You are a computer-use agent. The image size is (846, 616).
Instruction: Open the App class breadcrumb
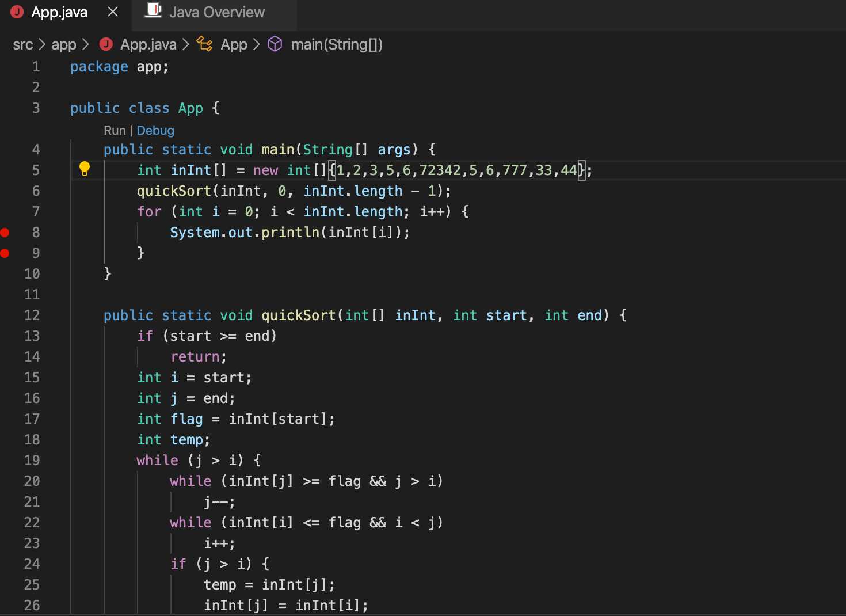tap(234, 44)
